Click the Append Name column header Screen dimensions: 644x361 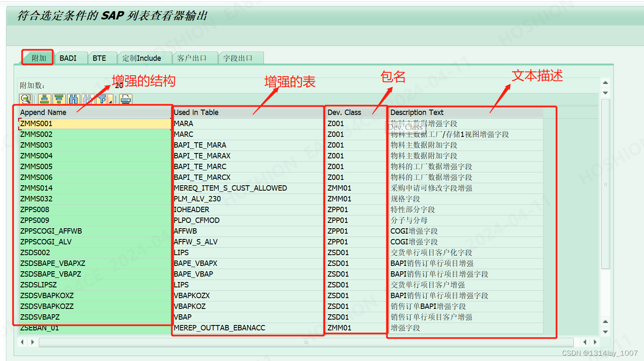(95, 112)
